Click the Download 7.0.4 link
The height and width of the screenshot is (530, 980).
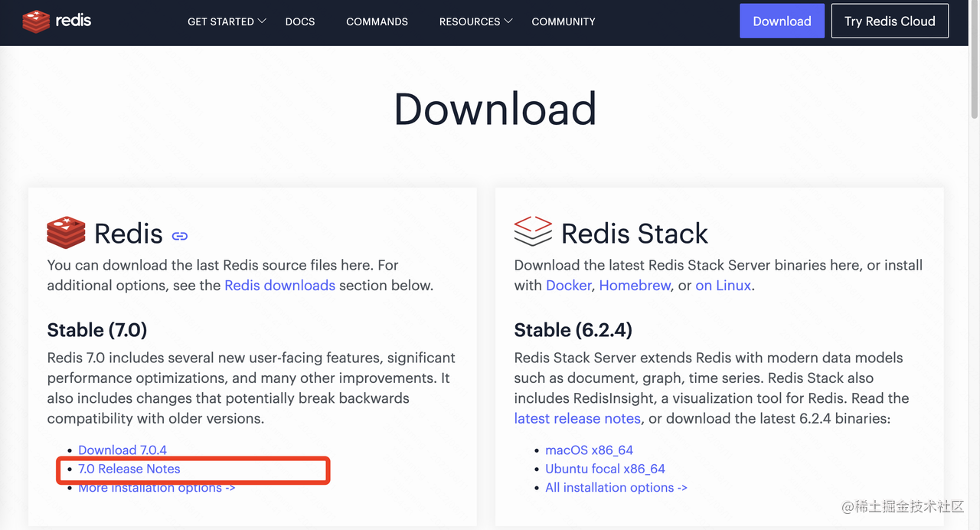click(122, 450)
